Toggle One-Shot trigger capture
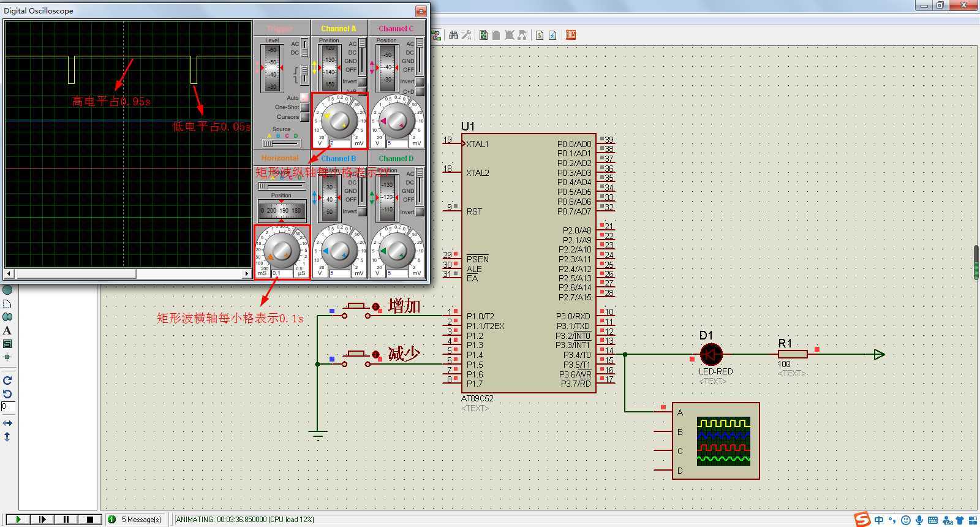Viewport: 980px width, 527px height. 304,107
